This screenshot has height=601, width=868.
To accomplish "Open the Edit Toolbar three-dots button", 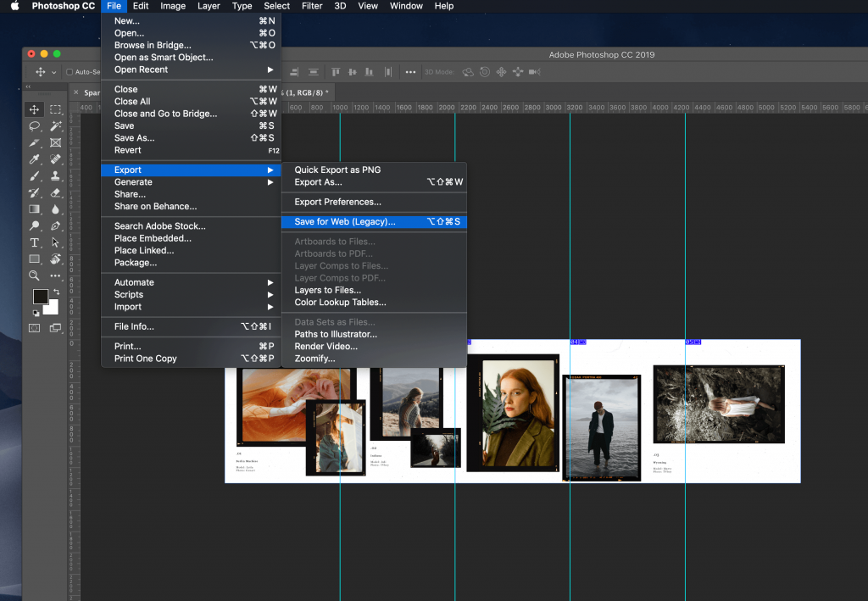I will click(55, 275).
